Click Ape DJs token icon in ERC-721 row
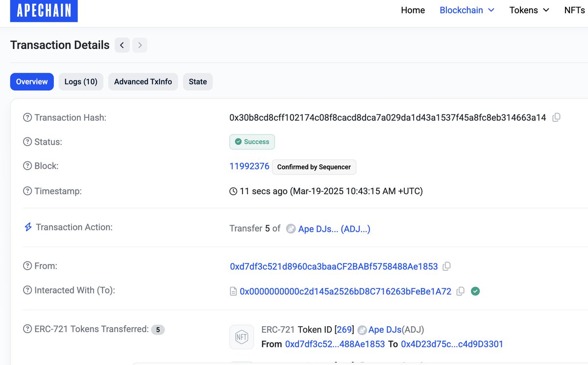Screen dimensions: 588x365 (x=362, y=330)
